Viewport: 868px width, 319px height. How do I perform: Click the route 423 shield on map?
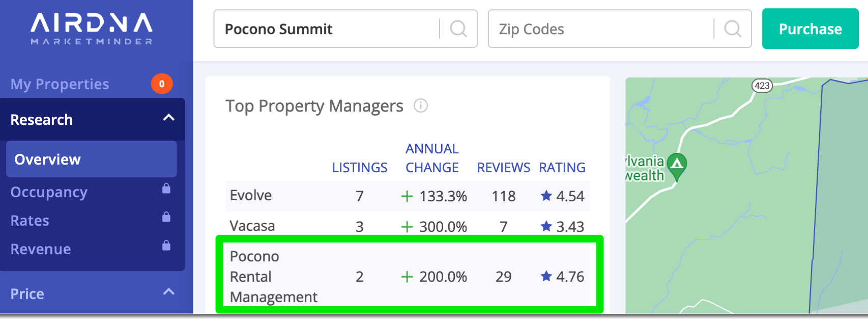[x=762, y=86]
